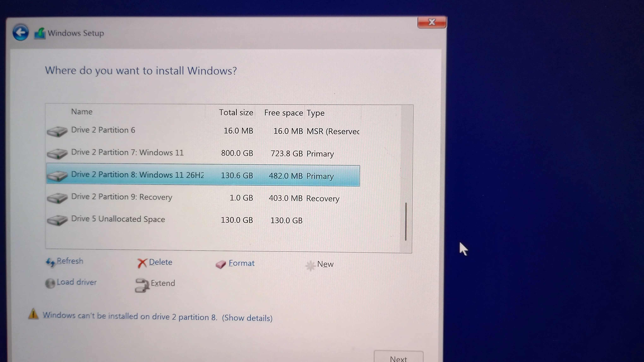Refresh the partition list
Screen dimensions: 644x362
(70, 261)
